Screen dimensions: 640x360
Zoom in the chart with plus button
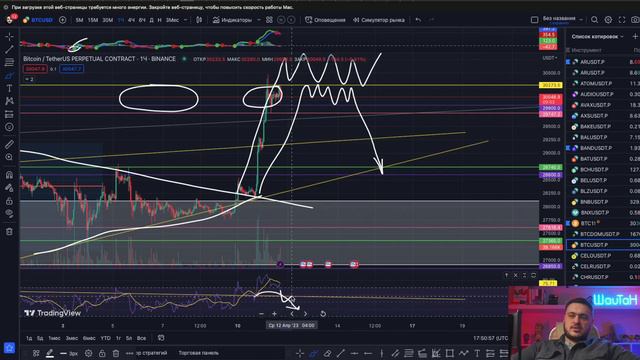[x=274, y=313]
